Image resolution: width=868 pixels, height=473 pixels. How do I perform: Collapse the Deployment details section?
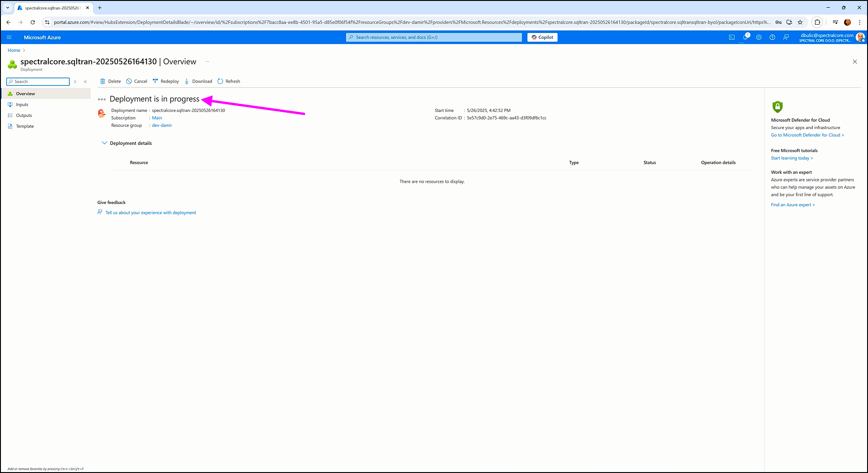[x=105, y=143]
